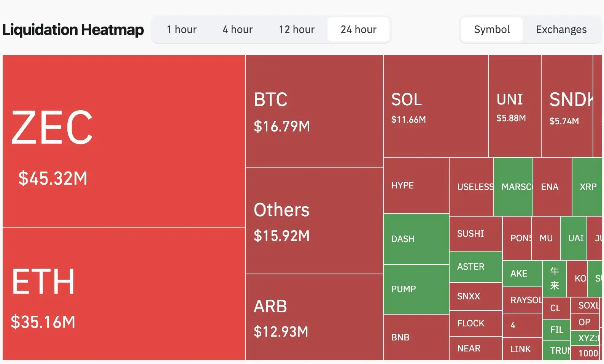Select the green DASH tile
The height and width of the screenshot is (364, 604).
(416, 239)
